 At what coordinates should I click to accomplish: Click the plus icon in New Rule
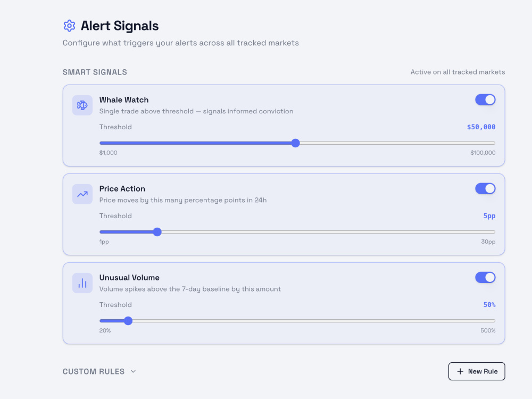[x=460, y=371]
